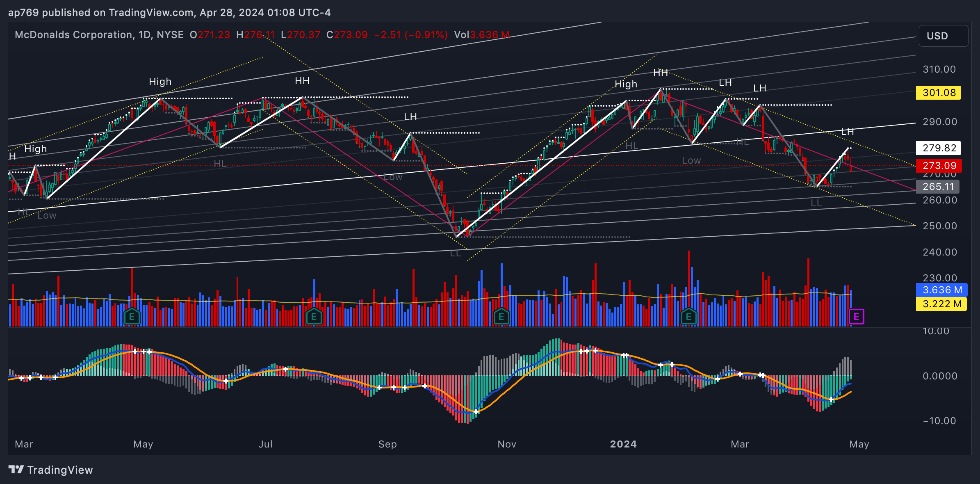Click the close value C273.09
This screenshot has width=980, height=484.
click(x=347, y=35)
